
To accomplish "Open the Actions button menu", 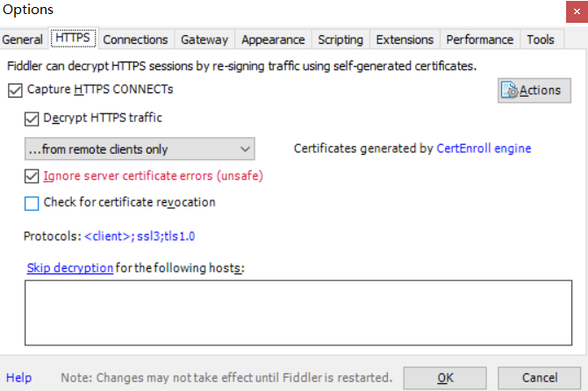I will (x=534, y=91).
